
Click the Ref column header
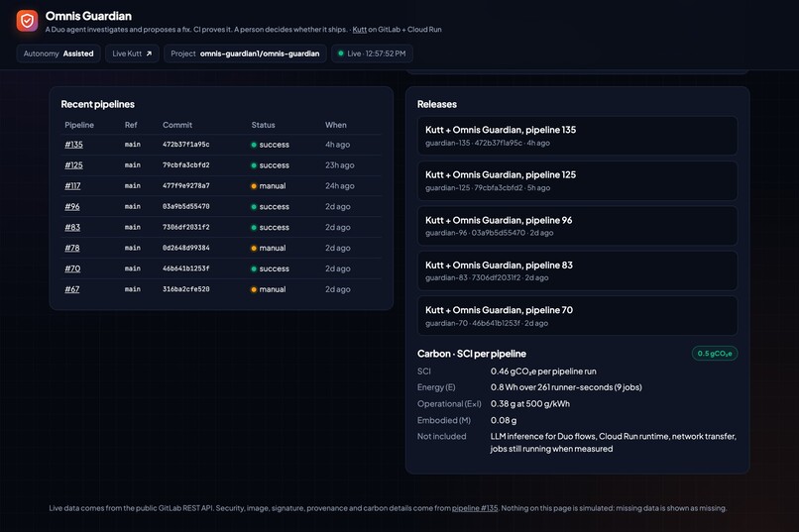point(131,125)
